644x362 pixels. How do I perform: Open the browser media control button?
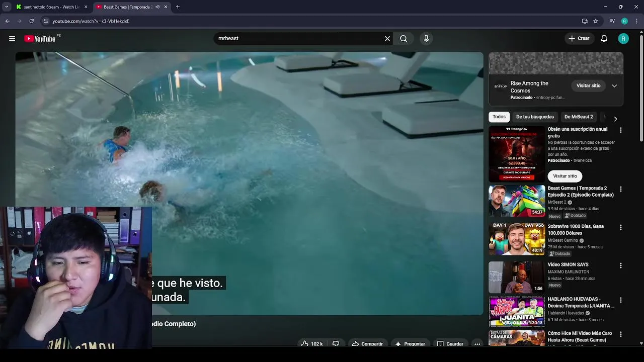tap(612, 21)
